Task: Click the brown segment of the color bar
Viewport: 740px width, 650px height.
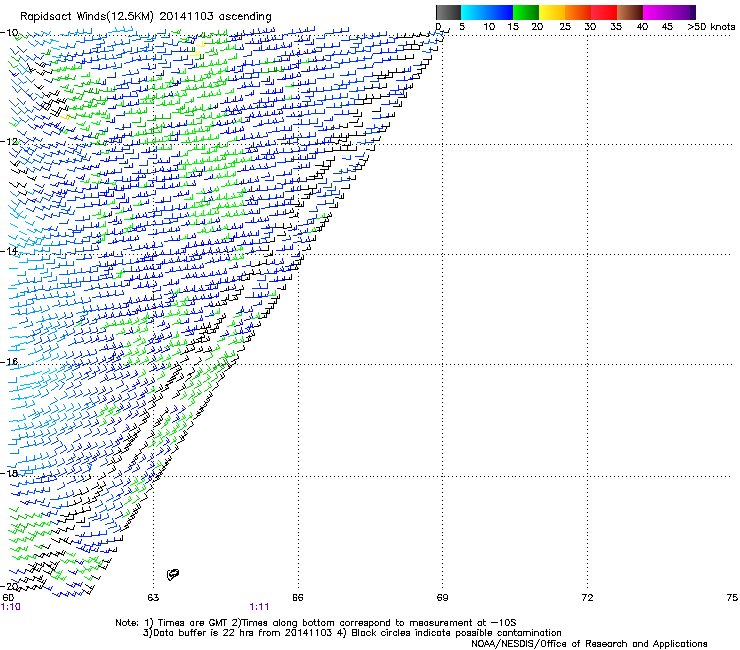Action: tap(630, 12)
